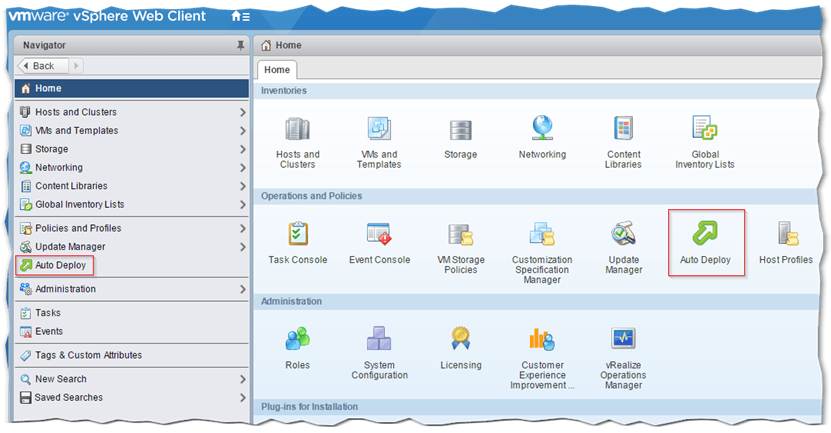
Task: Click the vSphere Web Client title
Action: [x=139, y=16]
